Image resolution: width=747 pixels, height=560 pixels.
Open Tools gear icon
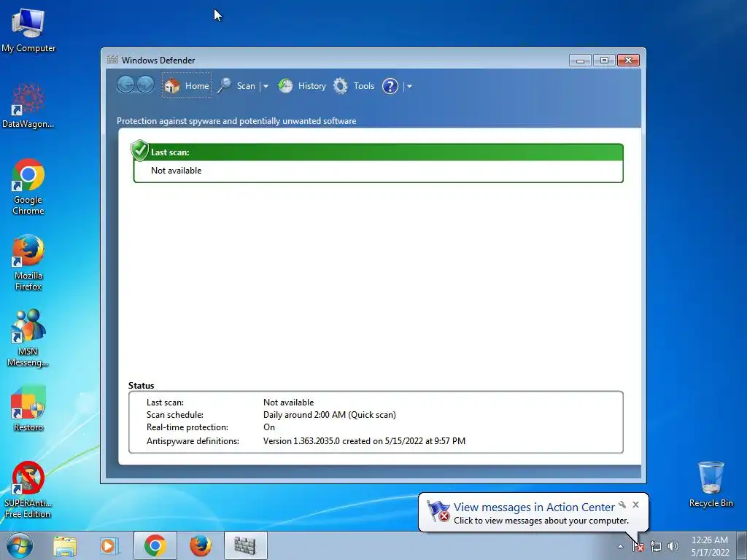click(340, 86)
